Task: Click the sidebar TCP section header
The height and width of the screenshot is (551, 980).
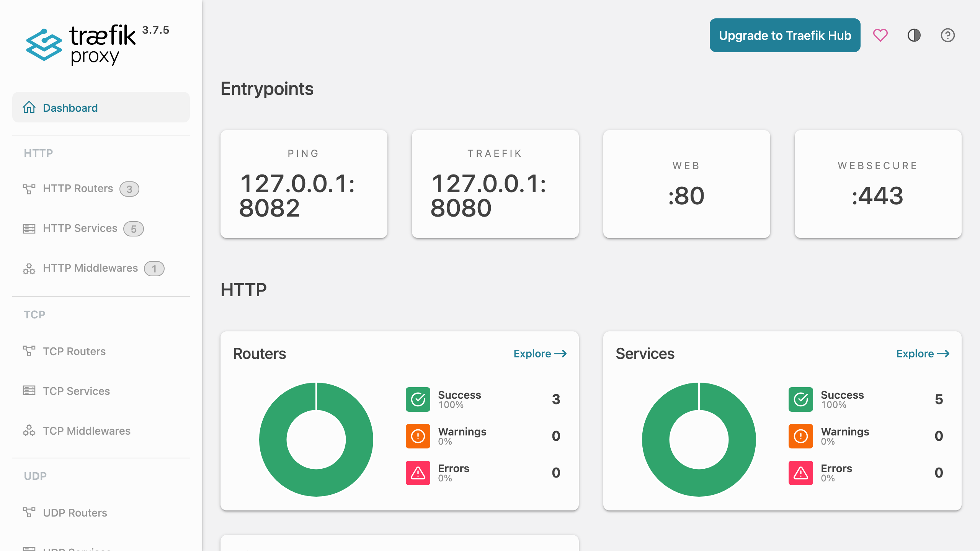Action: pyautogui.click(x=34, y=315)
